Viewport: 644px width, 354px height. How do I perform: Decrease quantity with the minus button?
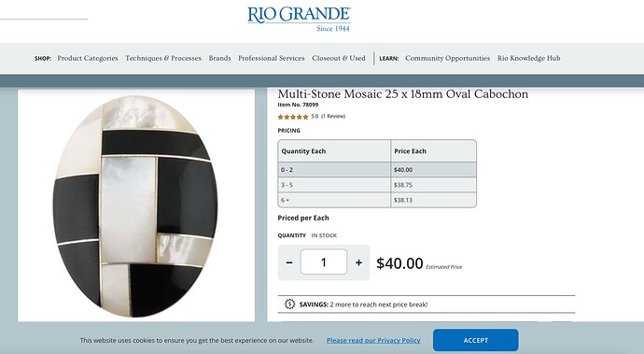tap(289, 262)
